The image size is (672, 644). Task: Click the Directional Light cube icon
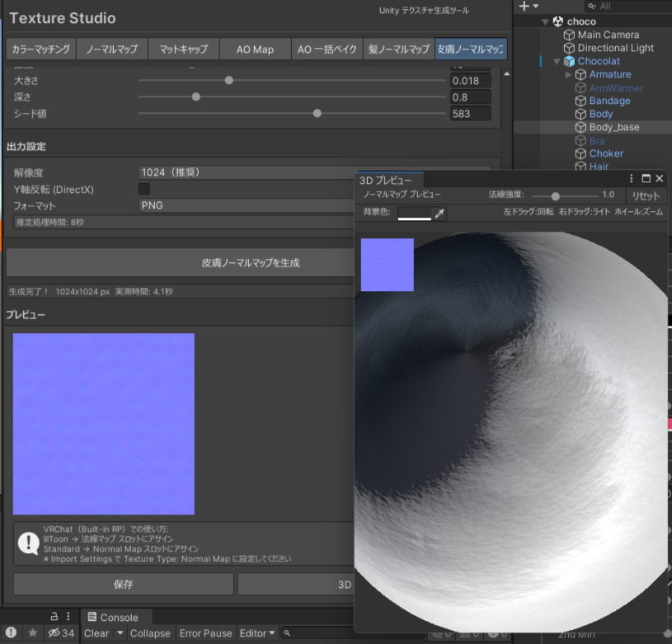pyautogui.click(x=569, y=48)
